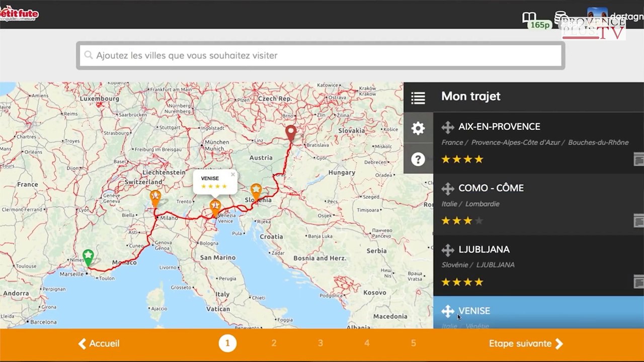
Task: Click the 165p page count badge
Action: coord(540,25)
